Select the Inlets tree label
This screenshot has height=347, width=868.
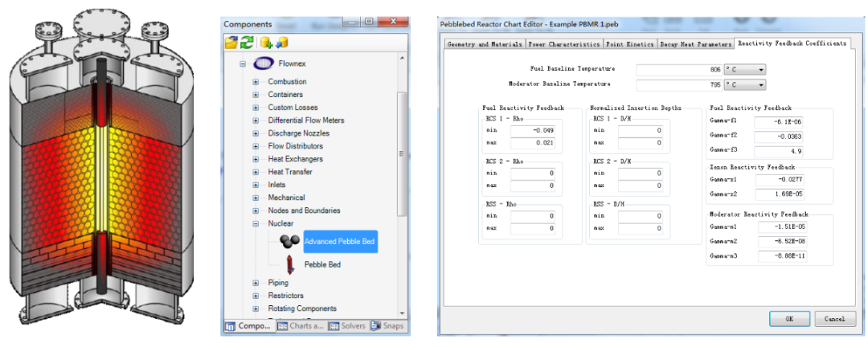(x=277, y=185)
